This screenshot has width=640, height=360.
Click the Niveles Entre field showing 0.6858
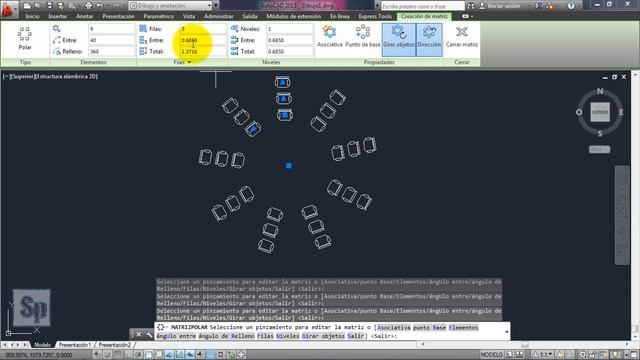coord(290,40)
